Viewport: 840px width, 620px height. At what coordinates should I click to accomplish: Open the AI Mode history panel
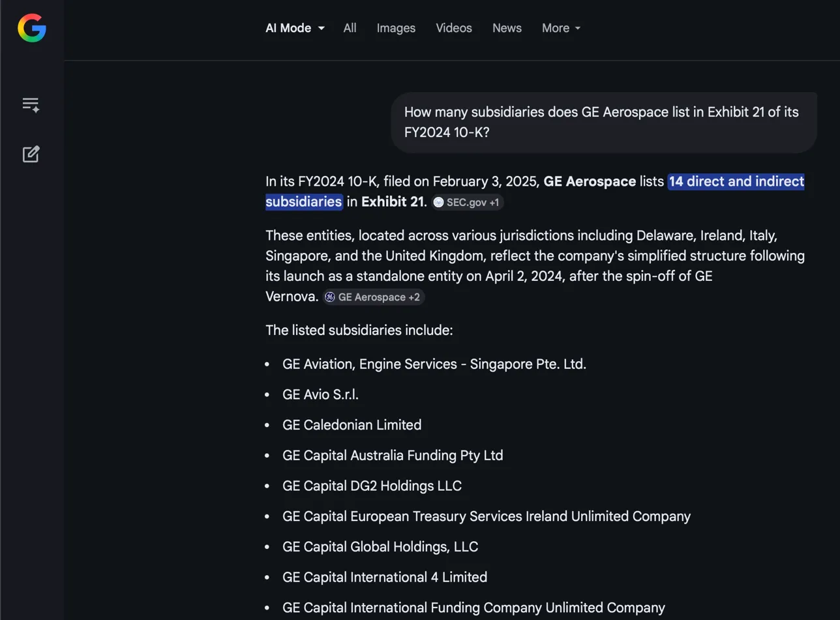30,104
